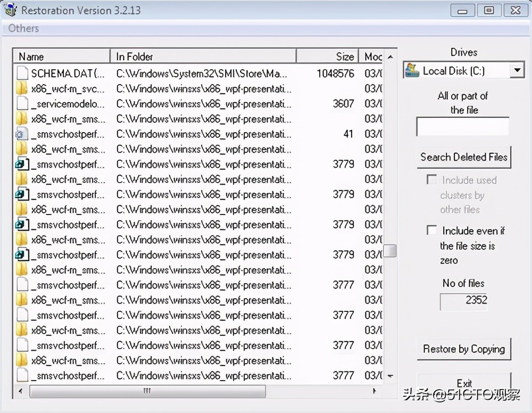Select the x86_wcf-m_svc... folder name

tap(68, 88)
